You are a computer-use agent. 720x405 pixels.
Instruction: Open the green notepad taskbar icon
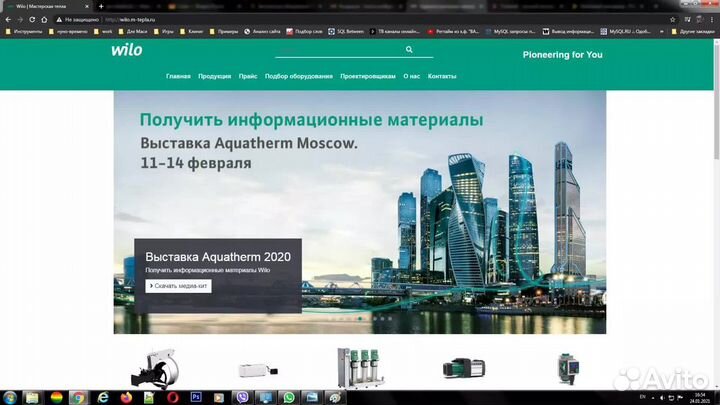point(149,398)
